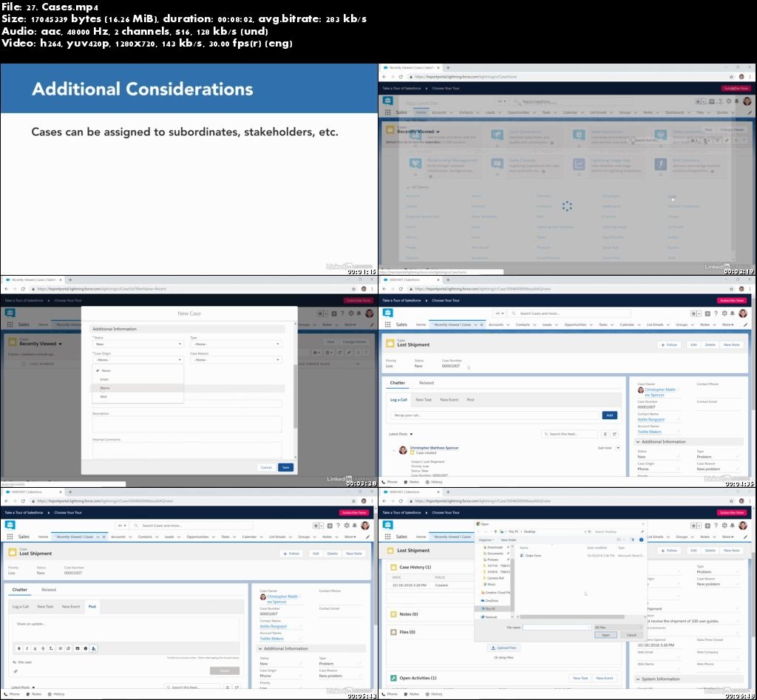757x700 pixels.
Task: Open the Latest Posts sort dropdown in the 00:04:35 frame
Action: pos(401,434)
